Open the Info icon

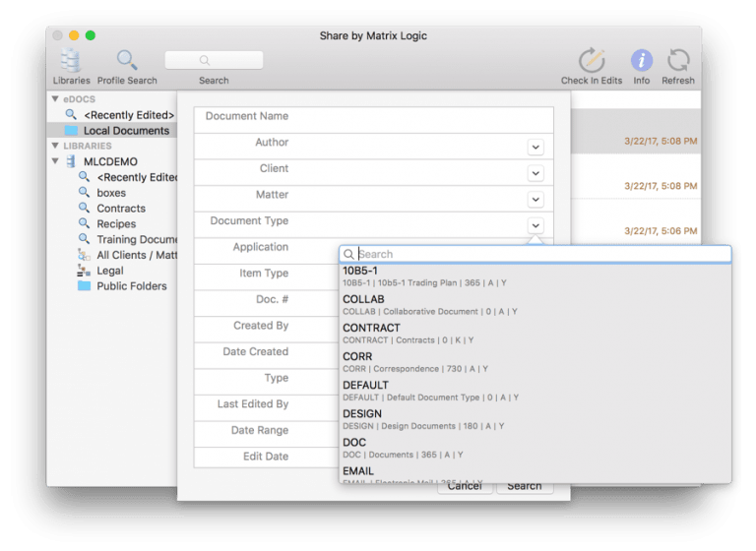[x=641, y=61]
